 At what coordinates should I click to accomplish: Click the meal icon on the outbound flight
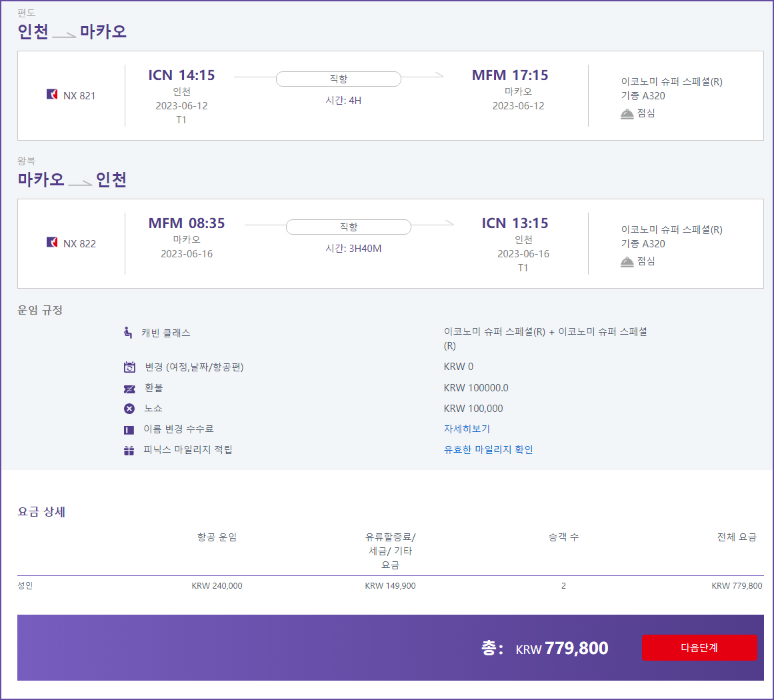point(627,114)
